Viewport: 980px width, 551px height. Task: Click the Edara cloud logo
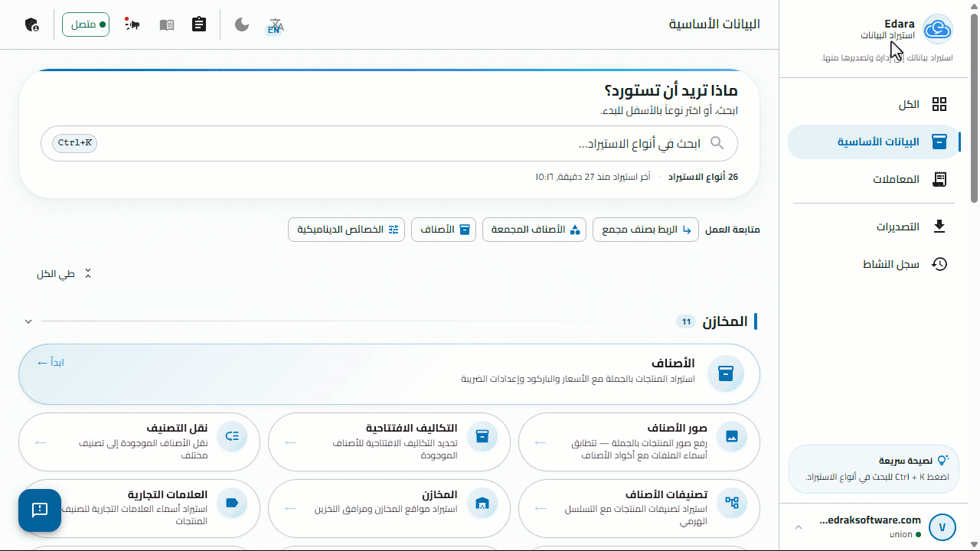[937, 30]
